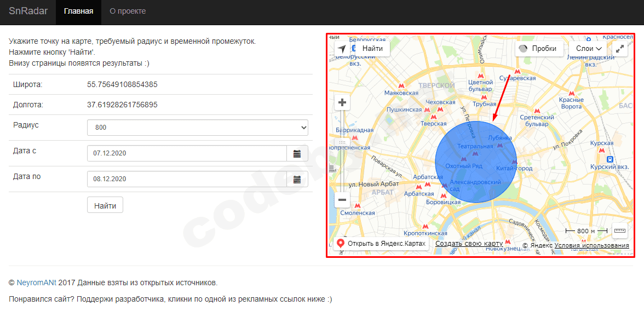Expand the Слои layers dropdown
Screen dimensions: 644x323
pyautogui.click(x=588, y=48)
